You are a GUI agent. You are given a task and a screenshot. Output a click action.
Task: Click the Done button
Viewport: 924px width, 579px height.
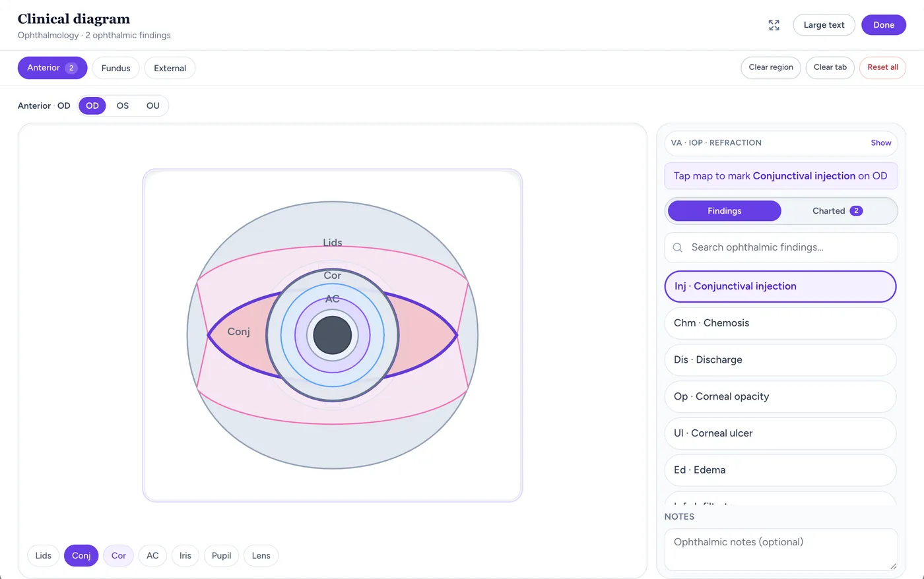pos(884,25)
